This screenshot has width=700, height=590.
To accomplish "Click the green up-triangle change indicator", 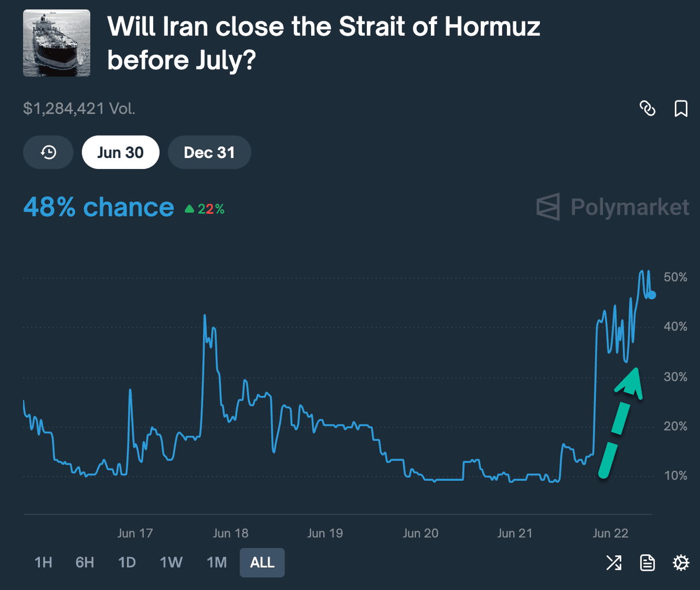I will (x=190, y=209).
